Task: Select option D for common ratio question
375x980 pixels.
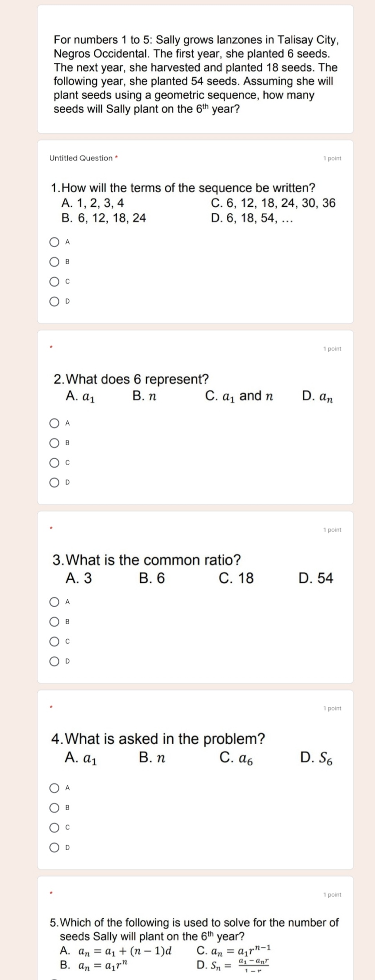Action: point(54,661)
